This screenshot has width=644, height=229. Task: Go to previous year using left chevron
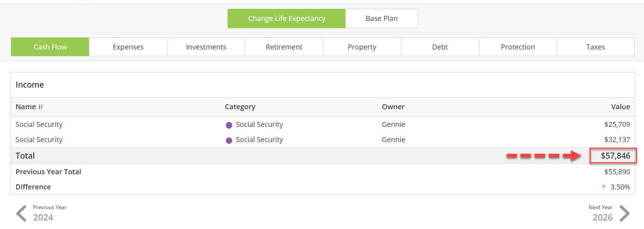click(x=21, y=213)
